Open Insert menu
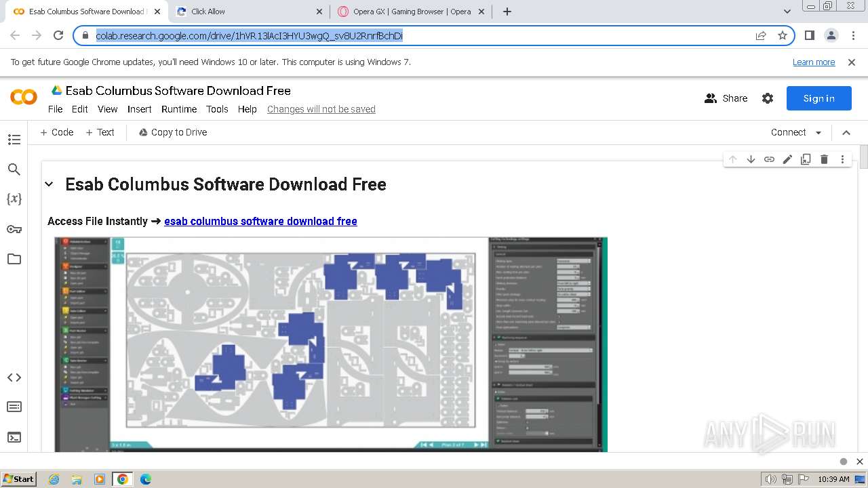The image size is (868, 488). pos(140,109)
